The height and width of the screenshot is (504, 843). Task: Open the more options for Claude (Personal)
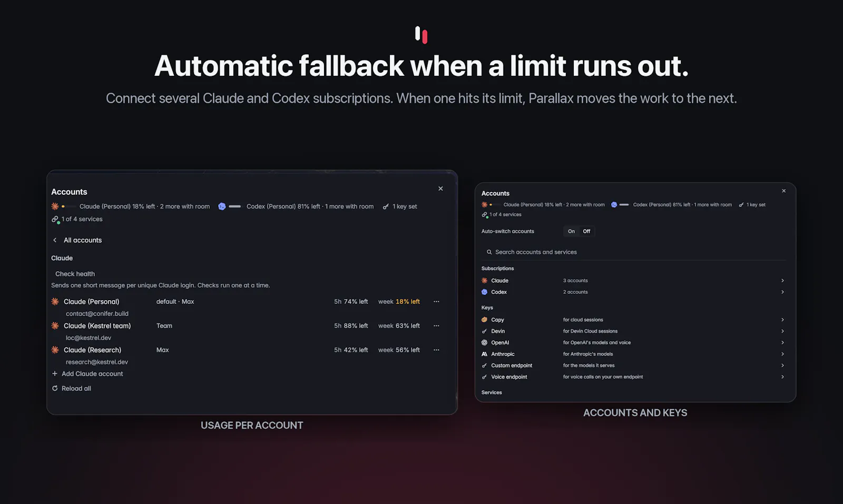436,302
